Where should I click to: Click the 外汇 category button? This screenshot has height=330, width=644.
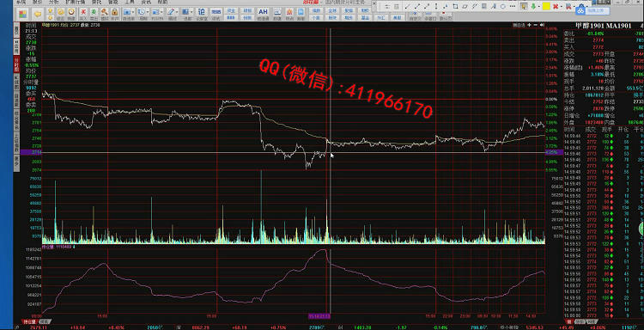380,18
